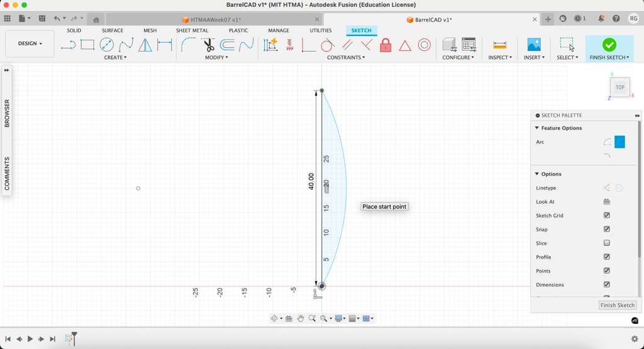Select the Concentric constraint icon

point(425,45)
